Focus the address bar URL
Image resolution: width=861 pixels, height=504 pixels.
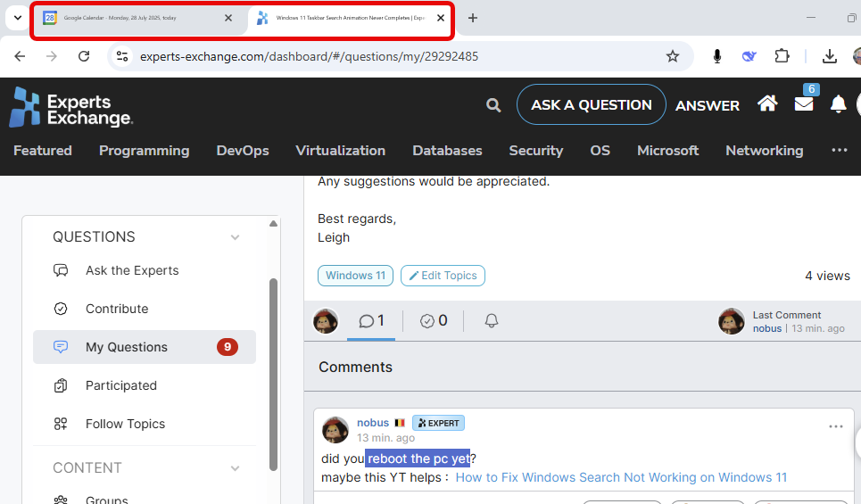coord(309,56)
